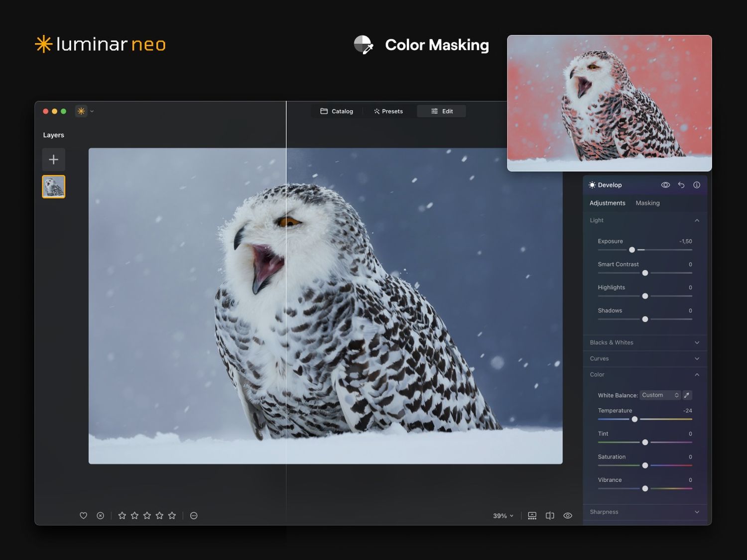Click the Temperature value -24
The width and height of the screenshot is (747, 560).
pos(688,411)
